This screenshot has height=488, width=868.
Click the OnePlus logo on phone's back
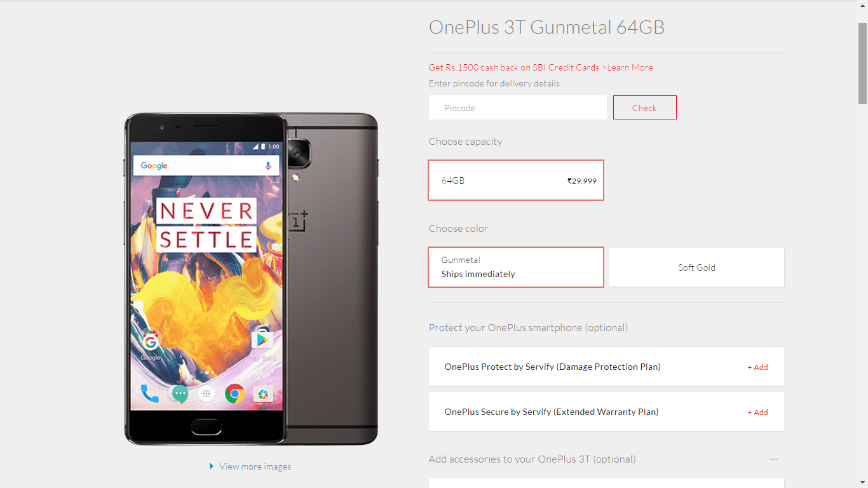coord(299,220)
